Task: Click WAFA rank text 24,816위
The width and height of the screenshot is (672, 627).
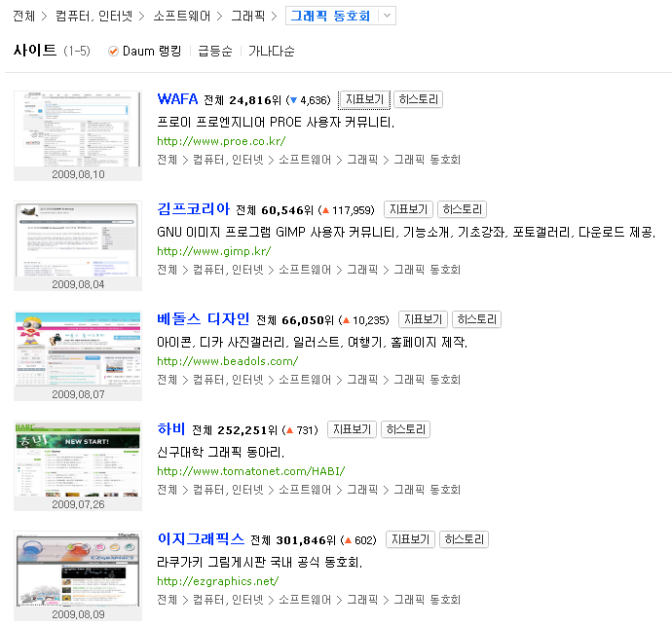Action: click(x=255, y=100)
